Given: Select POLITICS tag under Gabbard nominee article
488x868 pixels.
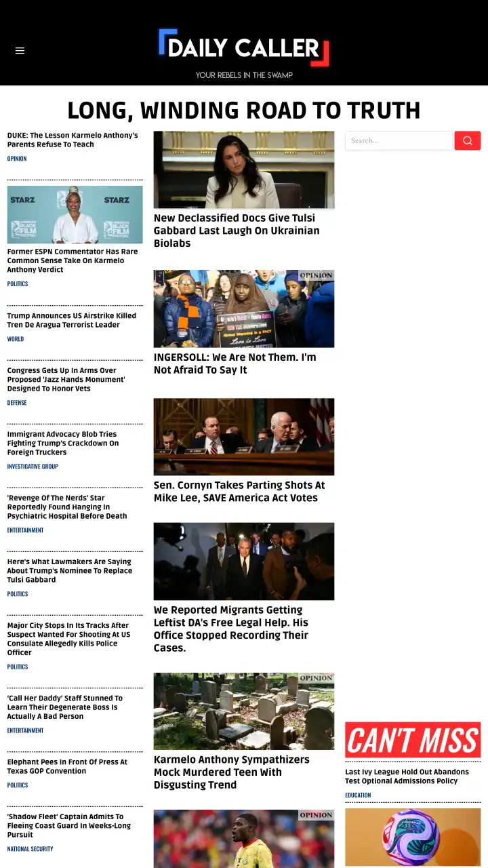Looking at the screenshot, I should point(18,594).
